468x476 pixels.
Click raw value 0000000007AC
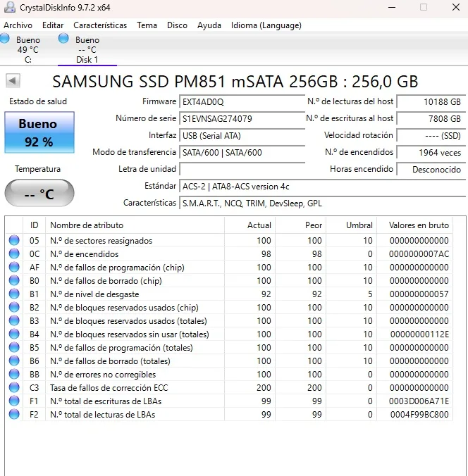pyautogui.click(x=419, y=253)
